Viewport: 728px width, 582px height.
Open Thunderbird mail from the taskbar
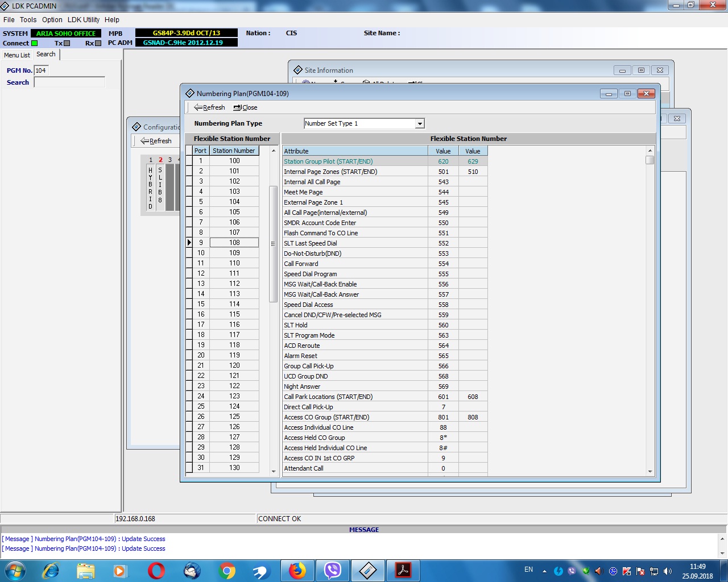[192, 570]
